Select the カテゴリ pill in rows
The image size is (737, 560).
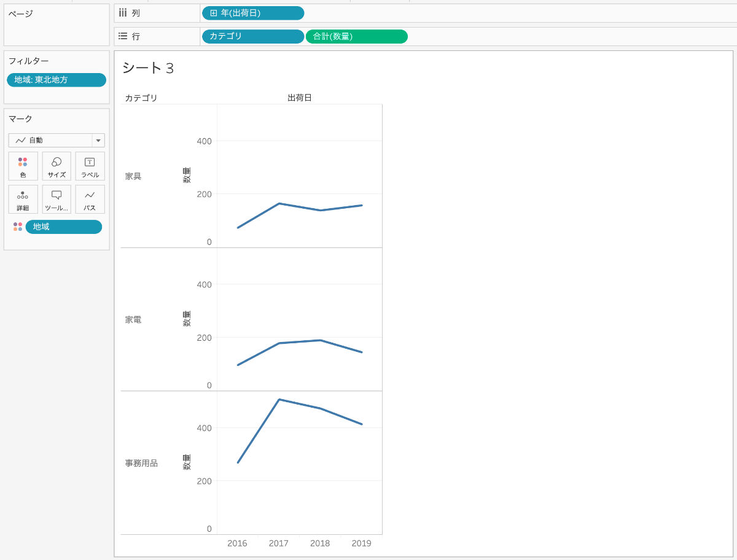click(x=253, y=36)
